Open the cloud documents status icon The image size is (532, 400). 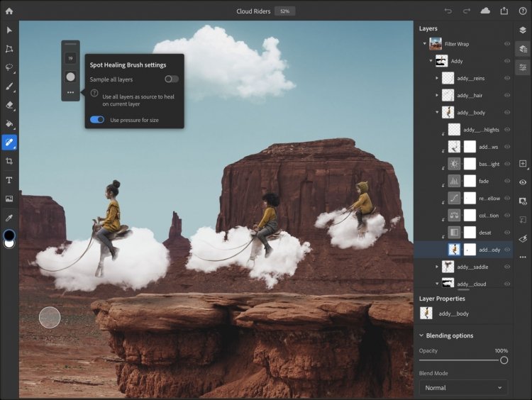(485, 11)
